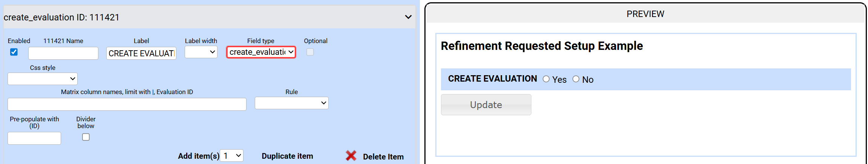This screenshot has height=164, width=868.
Task: Uncheck the Enabled checkbox
Action: pos(14,52)
